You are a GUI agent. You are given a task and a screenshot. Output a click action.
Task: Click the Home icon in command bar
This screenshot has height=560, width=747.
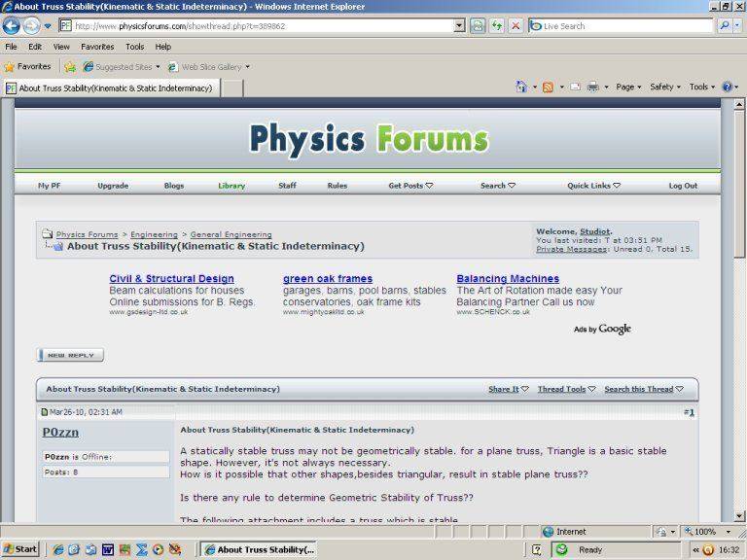pos(521,87)
